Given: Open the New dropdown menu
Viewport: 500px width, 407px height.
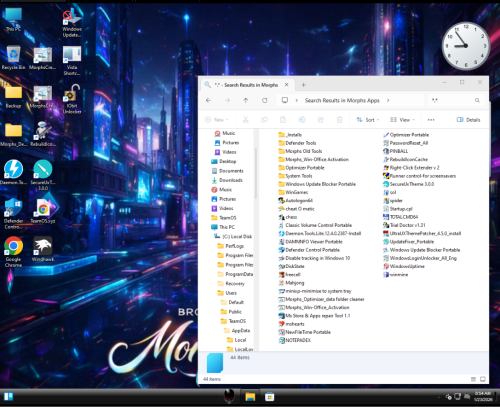Looking at the screenshot, I should [x=217, y=120].
